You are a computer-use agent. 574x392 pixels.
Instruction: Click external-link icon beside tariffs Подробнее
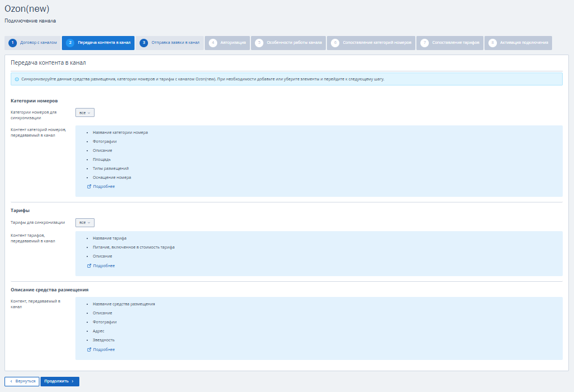tap(89, 265)
